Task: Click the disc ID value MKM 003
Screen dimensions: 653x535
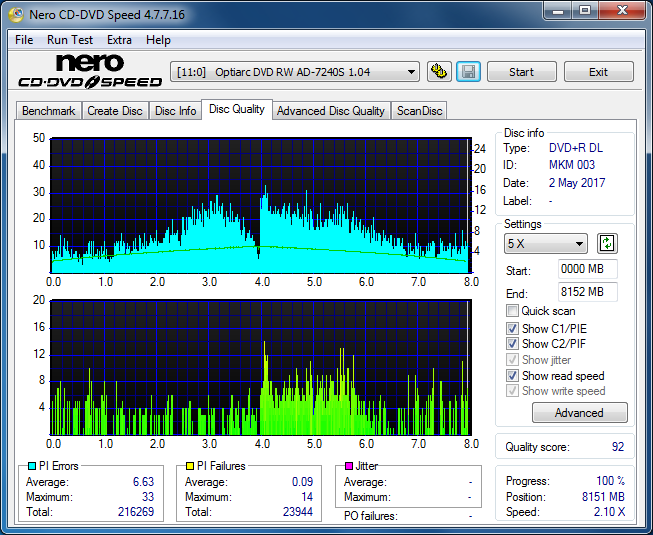Action: pos(572,165)
